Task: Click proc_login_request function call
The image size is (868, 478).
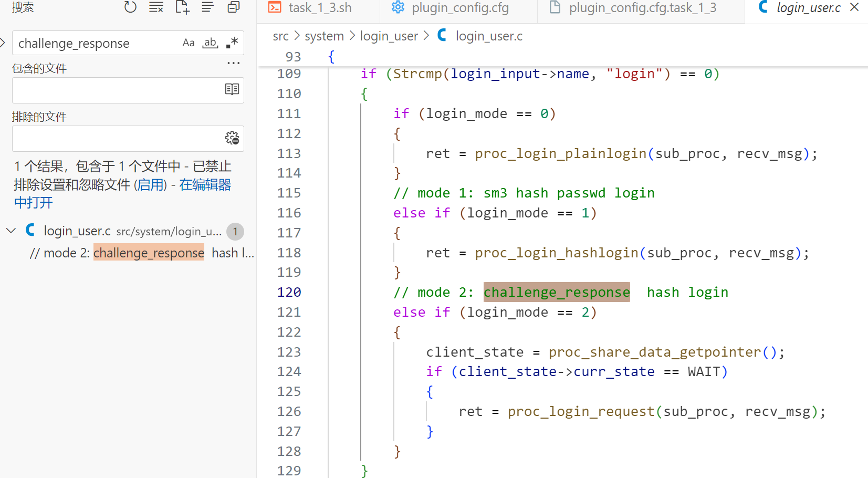Action: tap(581, 412)
